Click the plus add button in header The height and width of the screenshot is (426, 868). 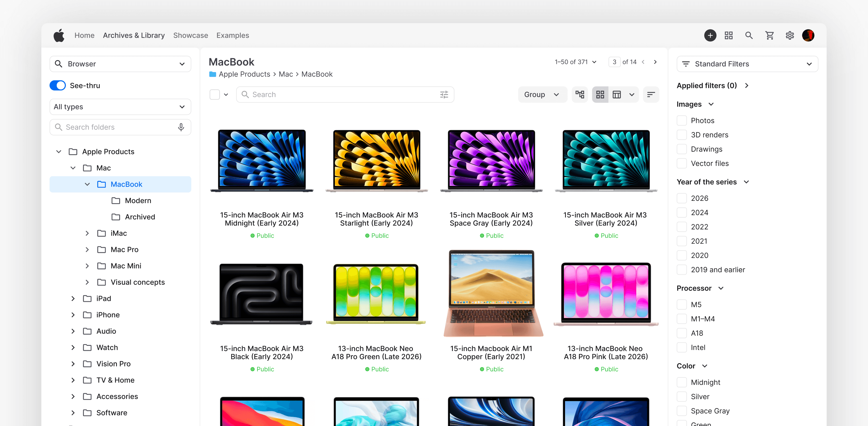(710, 35)
